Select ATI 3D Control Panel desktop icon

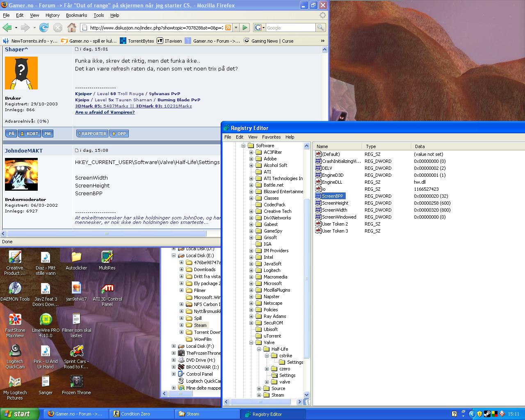pos(107,294)
